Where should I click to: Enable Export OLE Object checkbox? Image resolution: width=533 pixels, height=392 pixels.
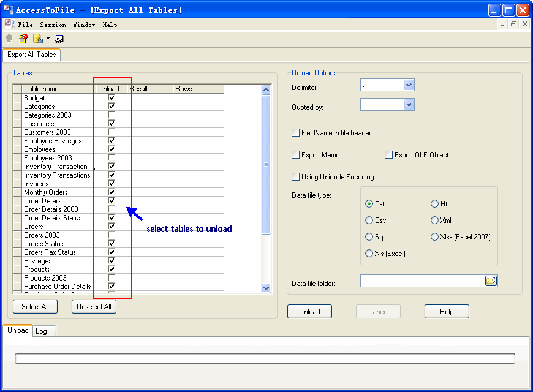tap(388, 155)
